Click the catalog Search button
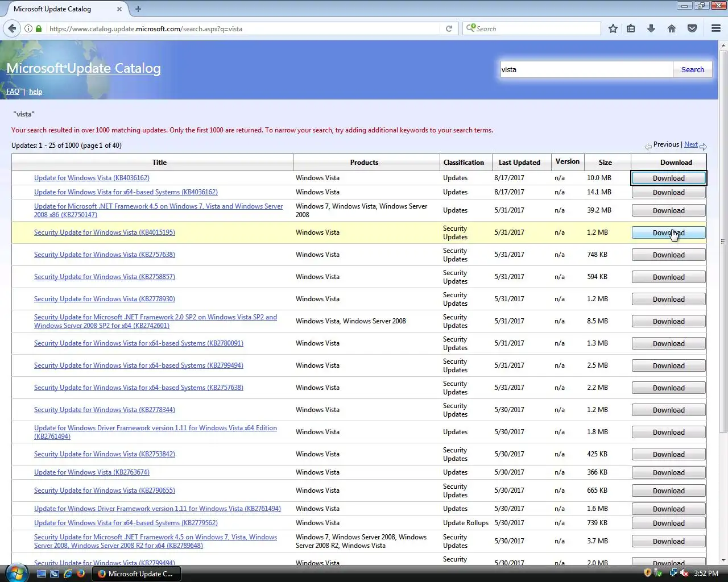 692,69
